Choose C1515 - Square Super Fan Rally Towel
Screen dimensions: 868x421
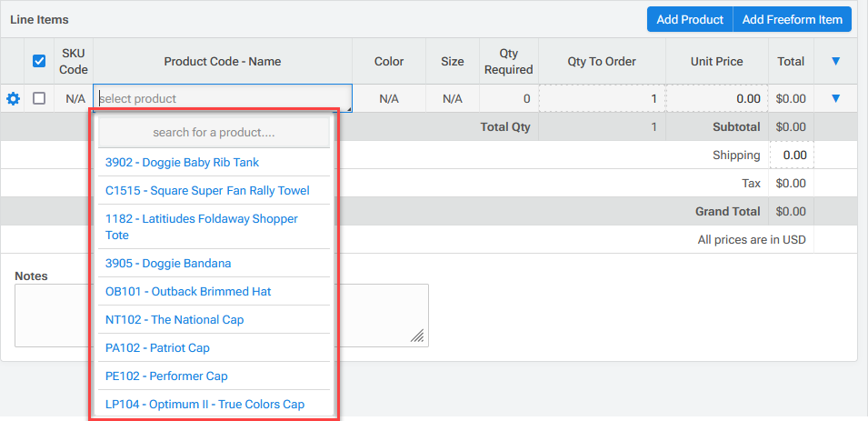207,191
